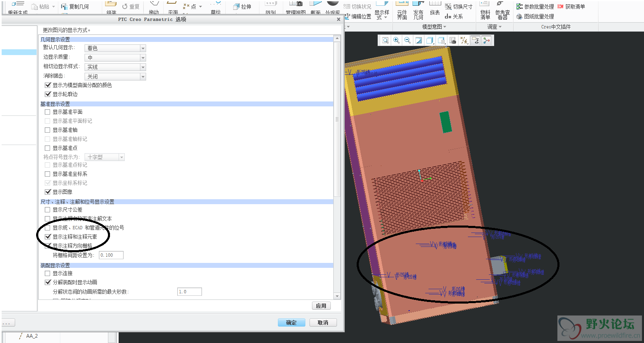The width and height of the screenshot is (644, 343).
Task: Click the 基准显示设置 section header
Action: coord(186,104)
